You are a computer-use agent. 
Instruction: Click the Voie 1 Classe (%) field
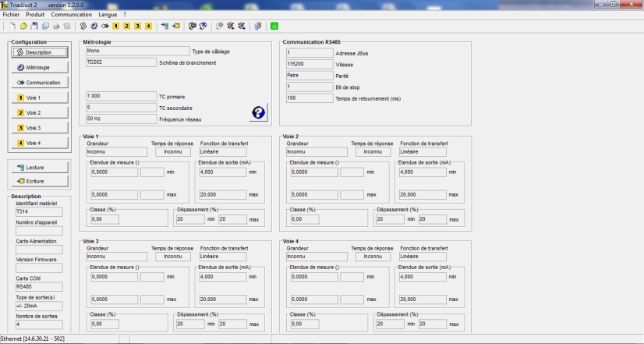(x=104, y=219)
